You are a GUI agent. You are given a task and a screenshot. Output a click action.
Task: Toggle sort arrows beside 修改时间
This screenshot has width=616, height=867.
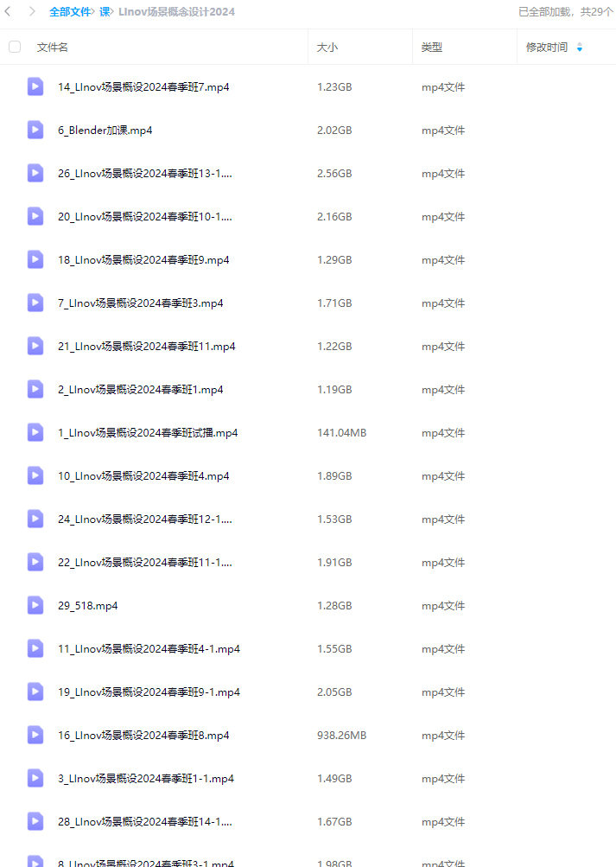point(580,48)
